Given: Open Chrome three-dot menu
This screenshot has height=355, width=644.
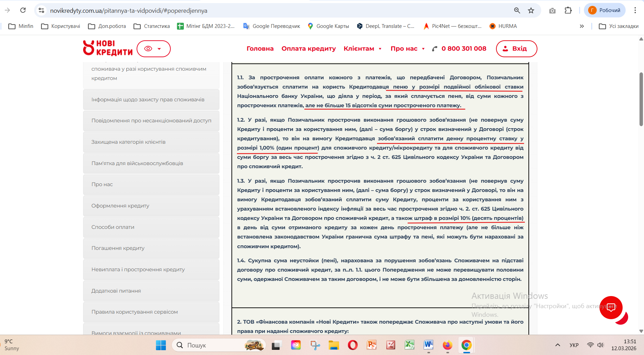Looking at the screenshot, I should click(635, 10).
